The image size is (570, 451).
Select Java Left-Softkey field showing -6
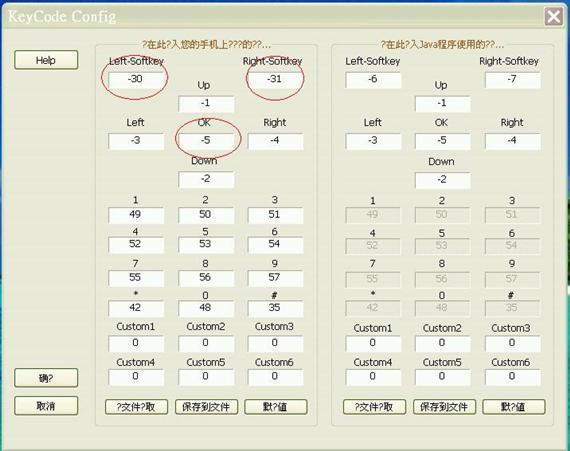(373, 80)
